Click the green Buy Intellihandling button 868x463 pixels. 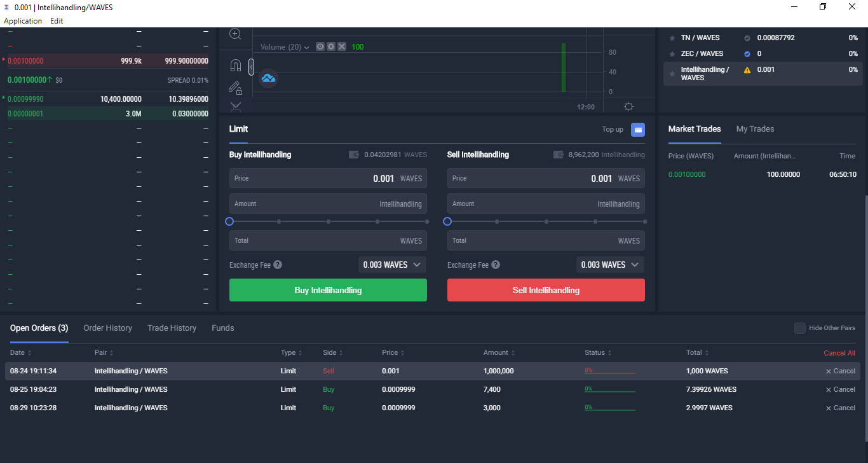click(328, 290)
